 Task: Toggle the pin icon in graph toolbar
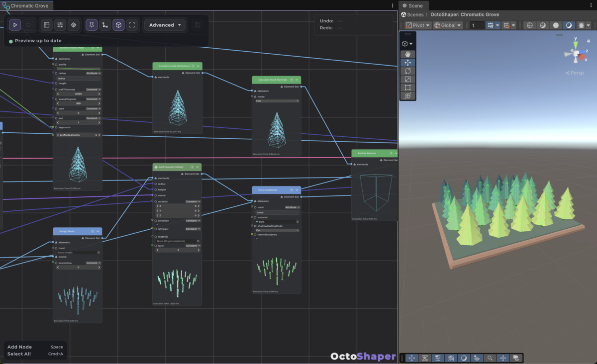coord(92,25)
